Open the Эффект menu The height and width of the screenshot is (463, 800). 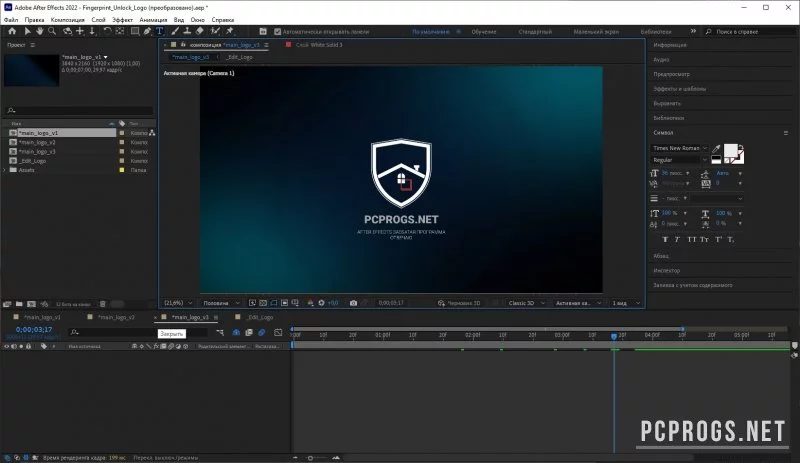[x=122, y=20]
